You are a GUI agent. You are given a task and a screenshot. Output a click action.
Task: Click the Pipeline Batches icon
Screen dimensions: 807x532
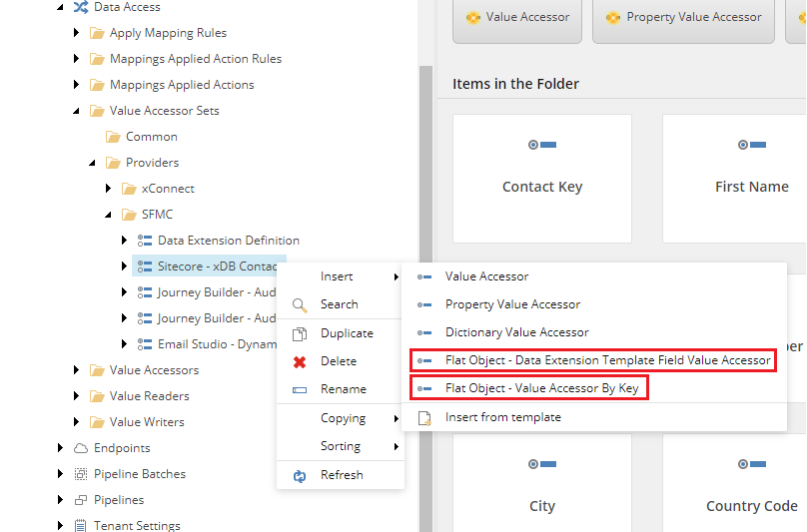coord(81,474)
